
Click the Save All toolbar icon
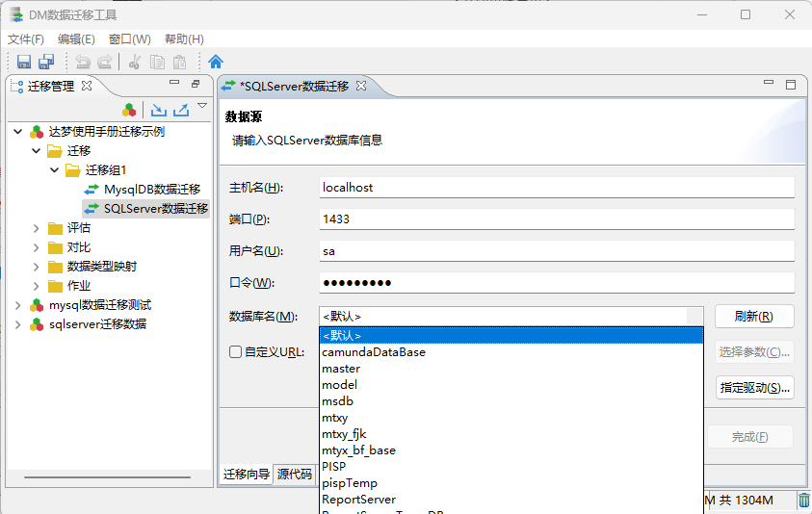(46, 62)
